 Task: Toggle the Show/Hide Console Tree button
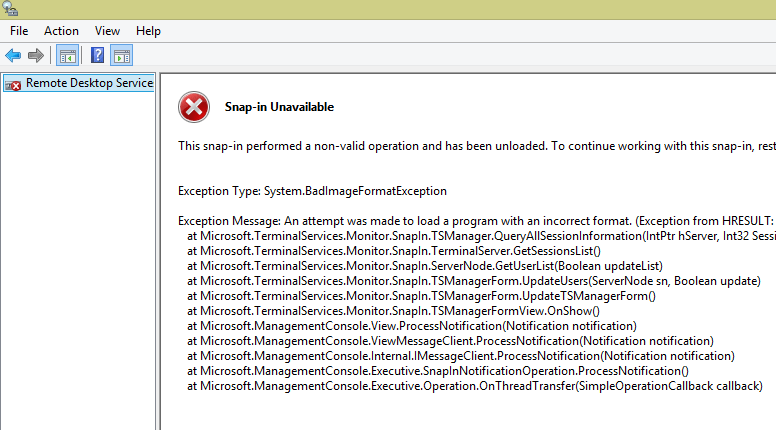pyautogui.click(x=67, y=55)
